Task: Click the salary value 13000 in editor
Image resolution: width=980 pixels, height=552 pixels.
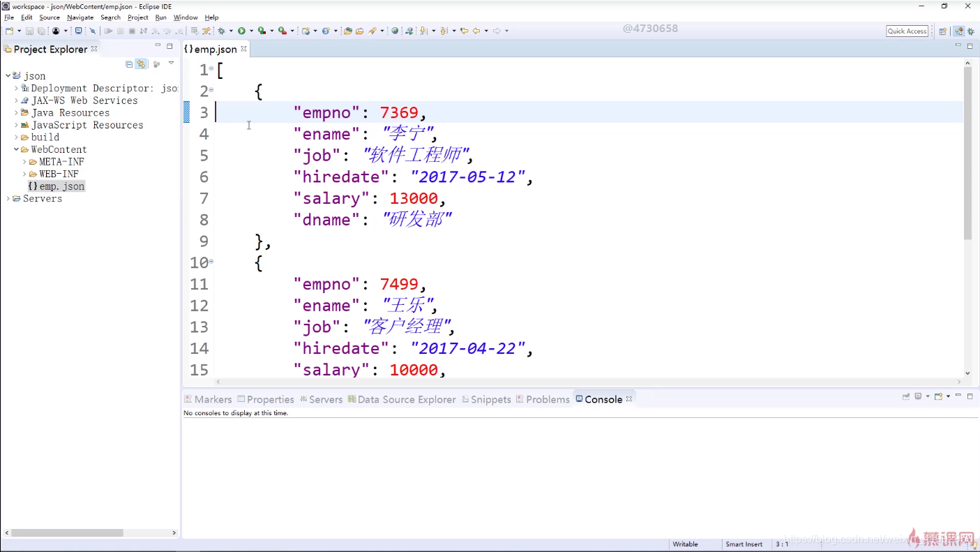Action: [414, 198]
